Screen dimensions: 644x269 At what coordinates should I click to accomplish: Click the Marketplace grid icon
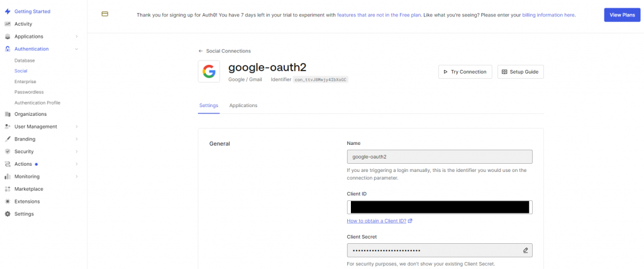pos(8,189)
